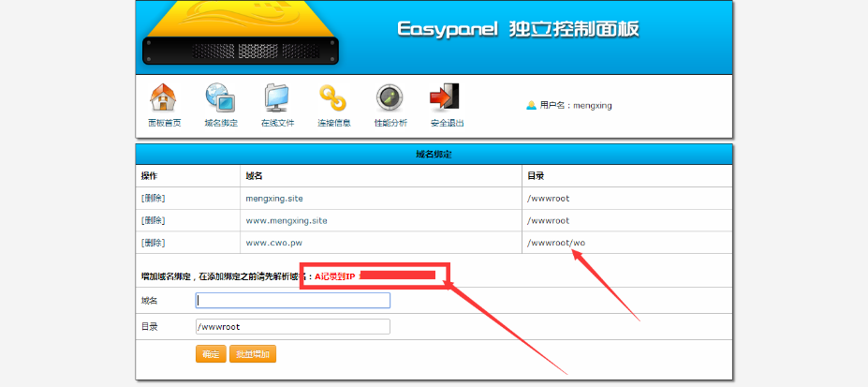Focus the 域名 input field

[293, 300]
